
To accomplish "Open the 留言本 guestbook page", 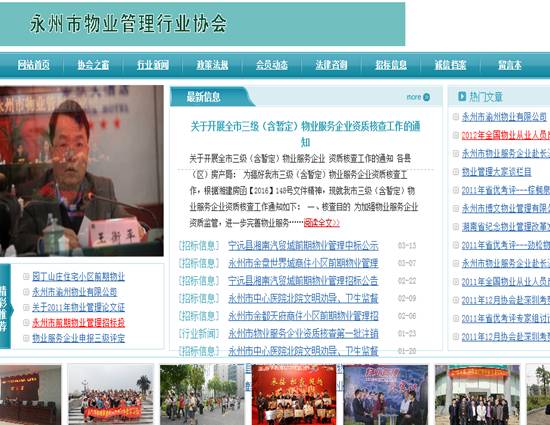I will pos(510,65).
